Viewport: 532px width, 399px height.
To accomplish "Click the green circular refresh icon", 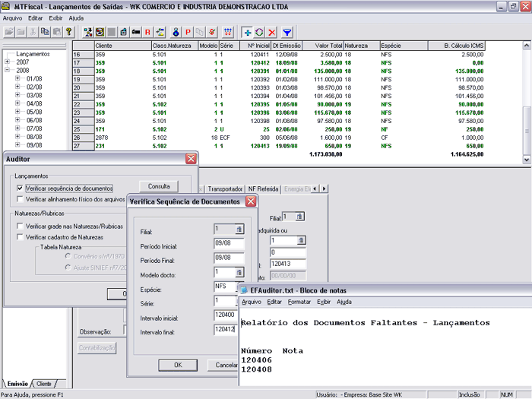I will pyautogui.click(x=261, y=32).
